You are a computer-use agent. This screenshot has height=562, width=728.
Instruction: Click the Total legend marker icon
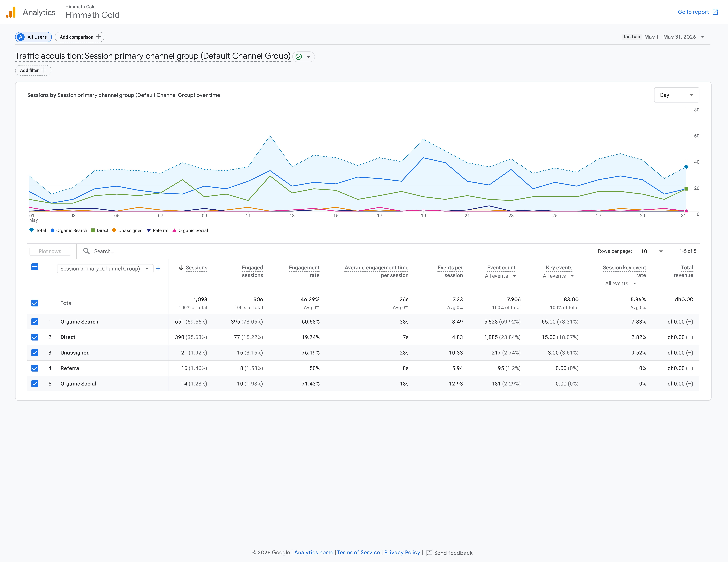[32, 230]
